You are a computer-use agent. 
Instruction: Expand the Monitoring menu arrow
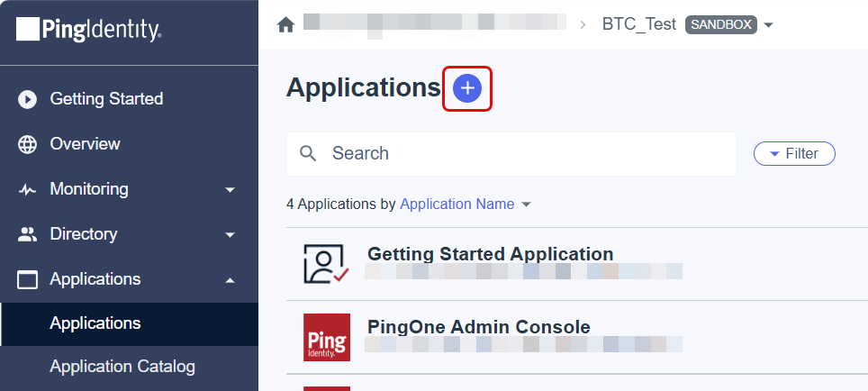click(231, 190)
